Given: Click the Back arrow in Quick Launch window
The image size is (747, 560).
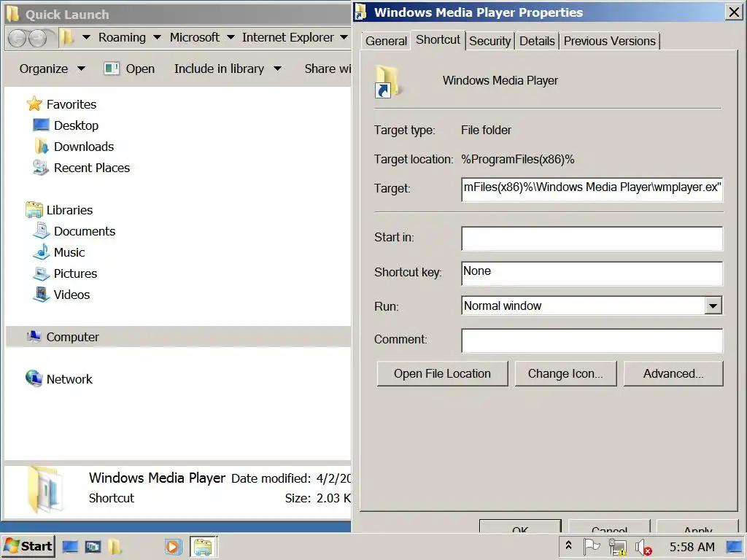Looking at the screenshot, I should pos(18,38).
